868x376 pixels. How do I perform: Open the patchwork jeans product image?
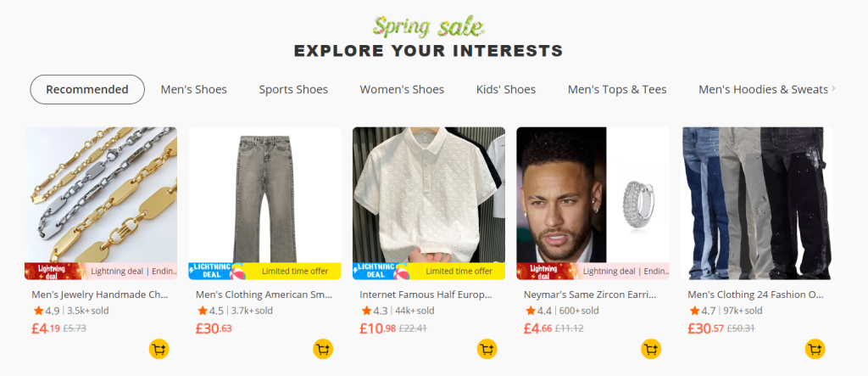(757, 195)
